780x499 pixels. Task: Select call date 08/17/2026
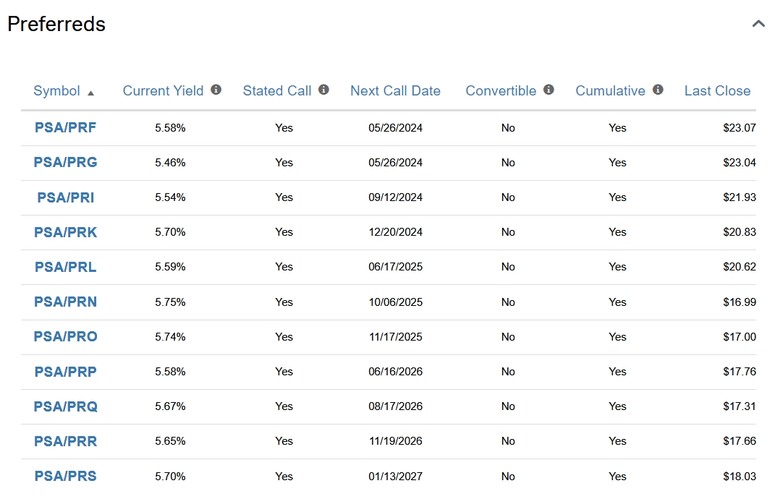click(x=395, y=406)
